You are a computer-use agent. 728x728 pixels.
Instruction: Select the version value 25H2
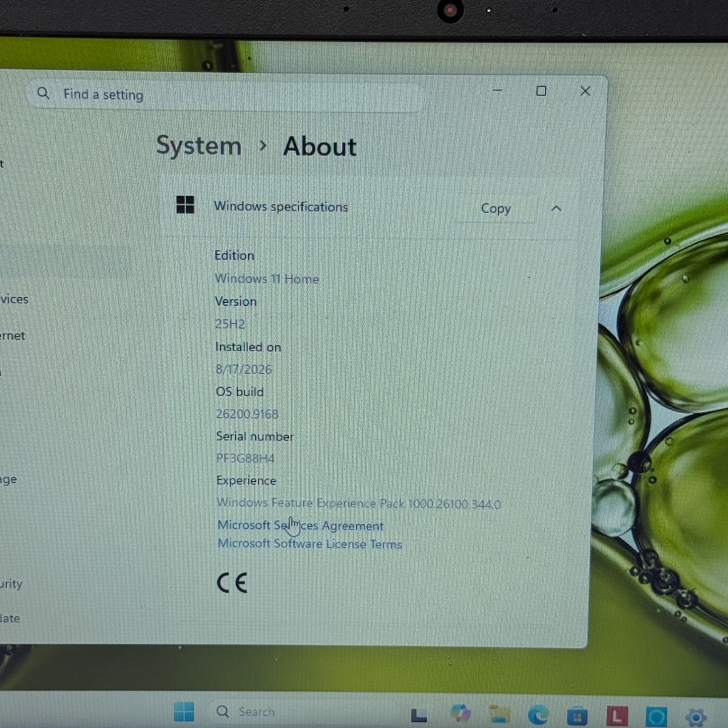pyautogui.click(x=230, y=324)
